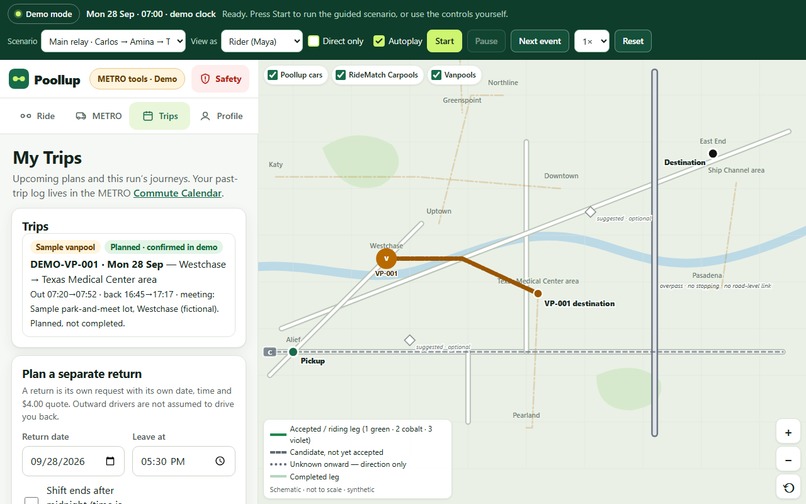Switch to the Ride tab
The height and width of the screenshot is (504, 806).
pos(38,116)
